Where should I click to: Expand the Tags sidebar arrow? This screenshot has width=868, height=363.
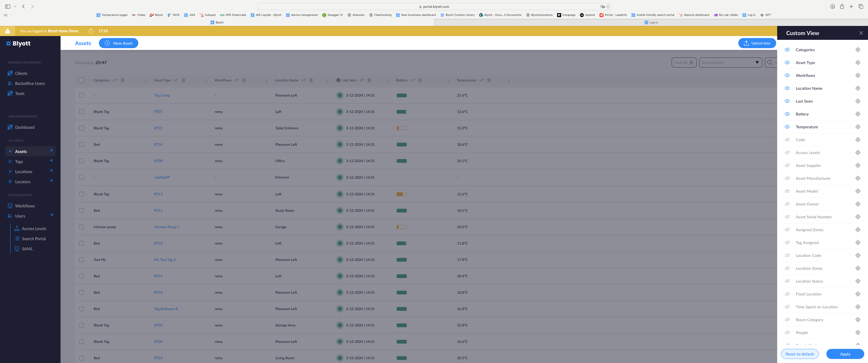51,161
